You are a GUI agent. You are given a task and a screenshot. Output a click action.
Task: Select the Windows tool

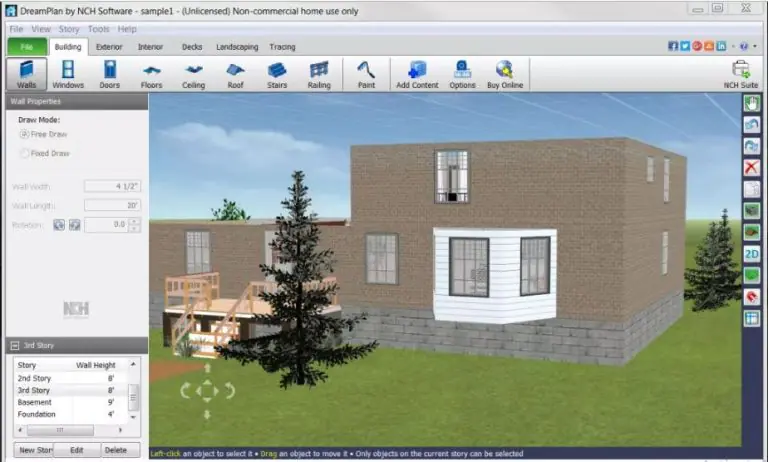coord(68,74)
